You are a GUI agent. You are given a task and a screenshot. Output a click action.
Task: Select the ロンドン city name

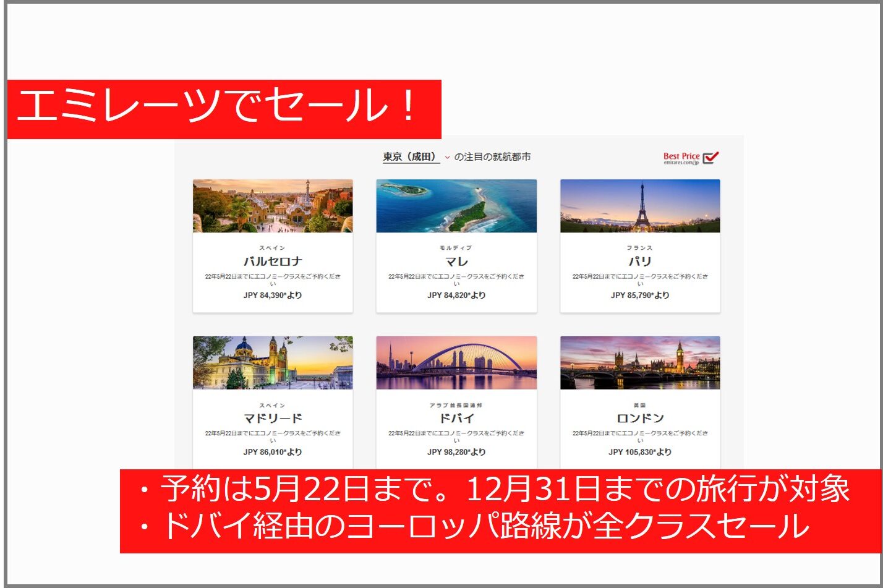pos(640,419)
